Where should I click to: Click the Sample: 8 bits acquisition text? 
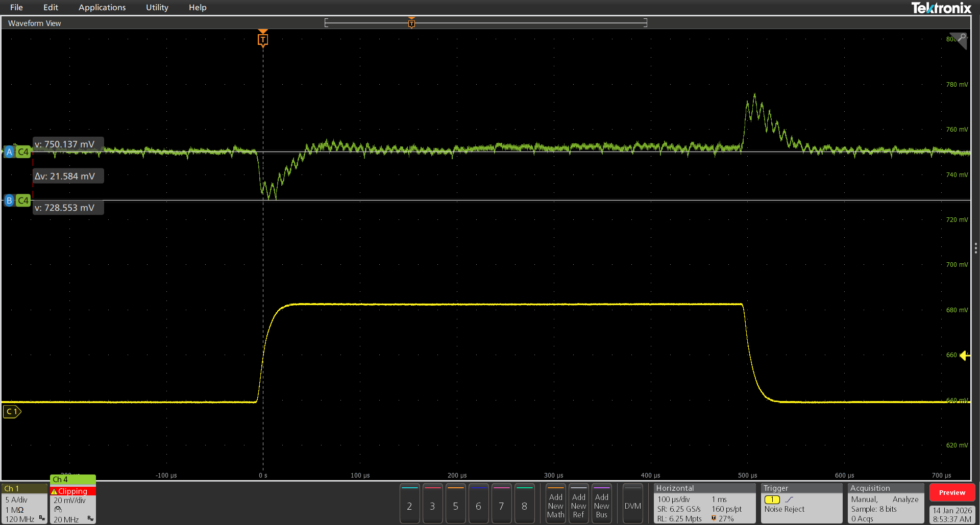(874, 509)
